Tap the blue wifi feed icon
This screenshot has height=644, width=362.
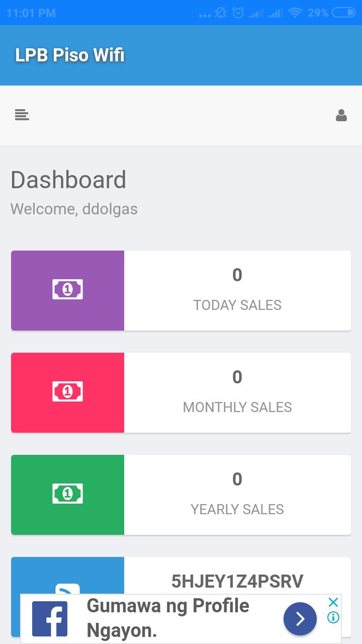point(67,589)
